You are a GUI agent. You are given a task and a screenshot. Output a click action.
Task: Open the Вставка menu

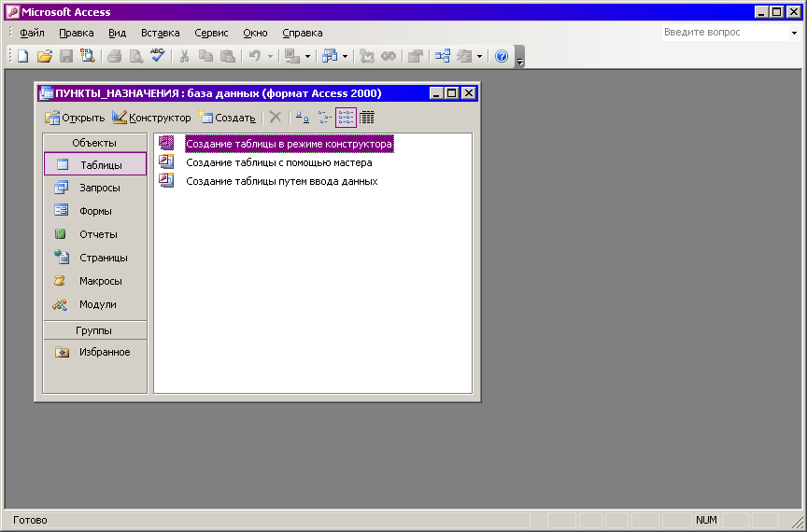[160, 33]
